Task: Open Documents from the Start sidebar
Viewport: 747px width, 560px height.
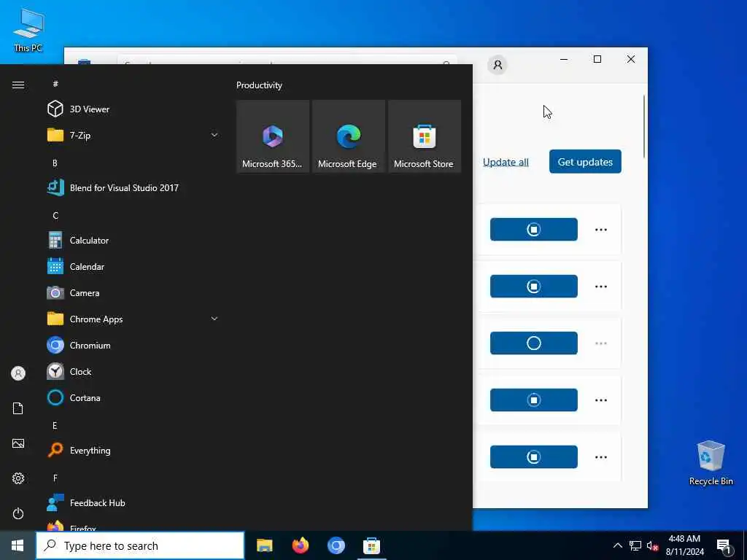Action: [x=18, y=408]
